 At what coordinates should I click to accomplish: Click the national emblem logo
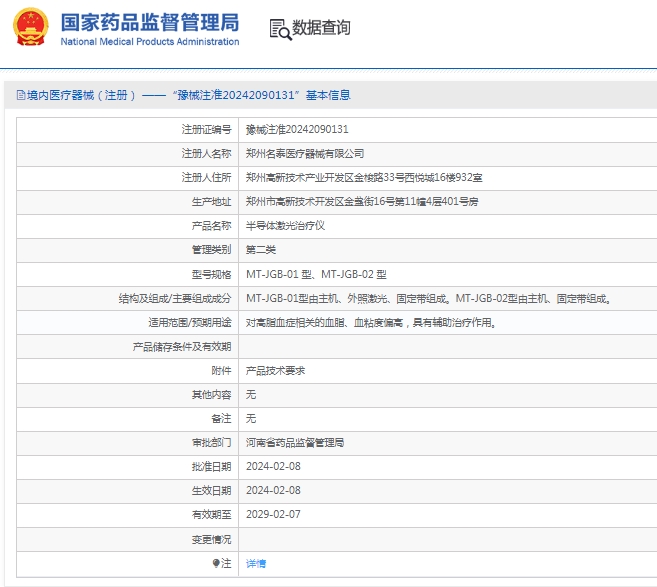coord(31,26)
